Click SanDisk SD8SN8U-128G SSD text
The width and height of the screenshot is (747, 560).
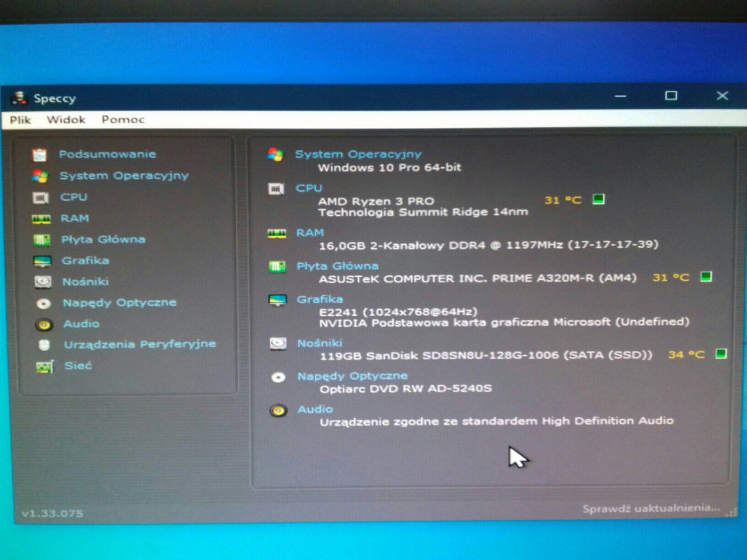486,356
